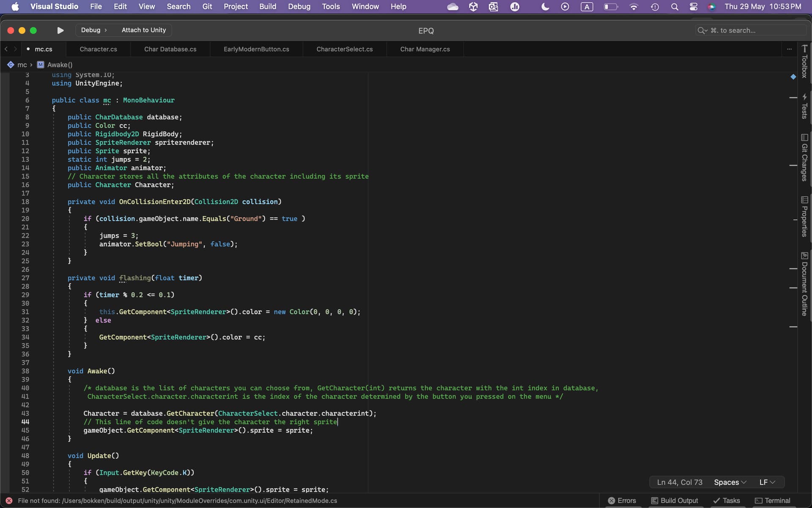The width and height of the screenshot is (812, 508).
Task: Open the Properties side panel
Action: pos(804,217)
